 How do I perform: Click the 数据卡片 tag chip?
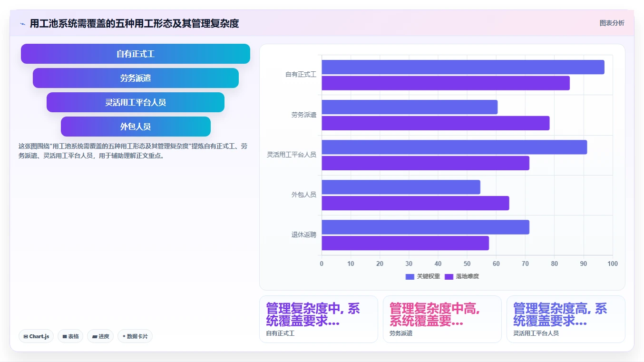(x=135, y=336)
